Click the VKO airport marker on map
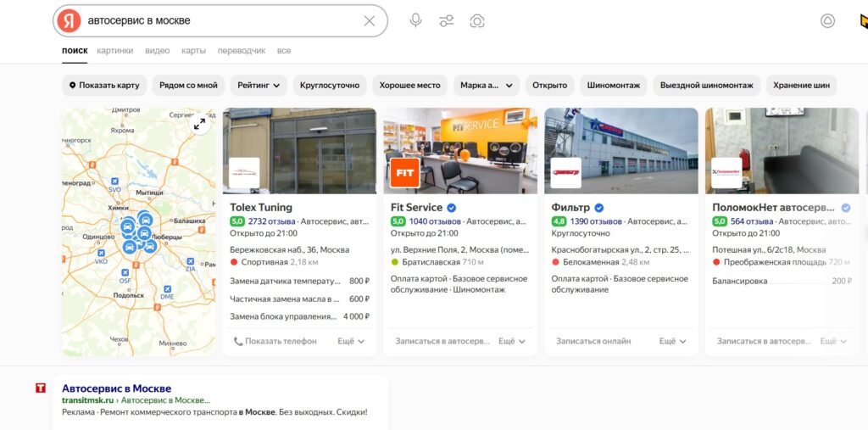The height and width of the screenshot is (430, 868). [x=102, y=254]
